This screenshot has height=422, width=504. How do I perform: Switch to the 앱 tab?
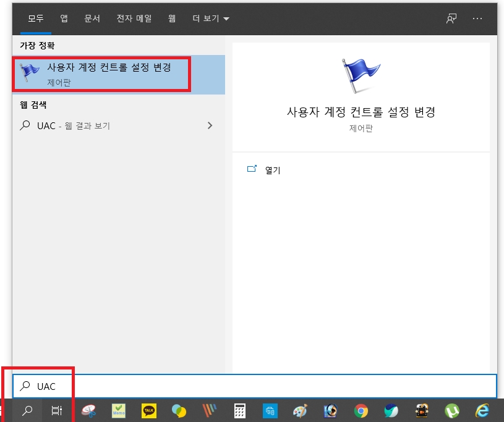[x=64, y=19]
